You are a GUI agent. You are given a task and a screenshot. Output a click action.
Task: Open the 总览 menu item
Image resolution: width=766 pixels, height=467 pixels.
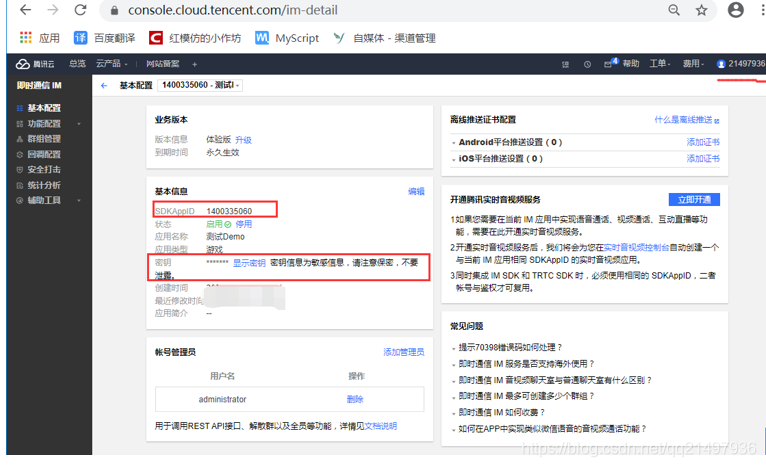point(77,64)
